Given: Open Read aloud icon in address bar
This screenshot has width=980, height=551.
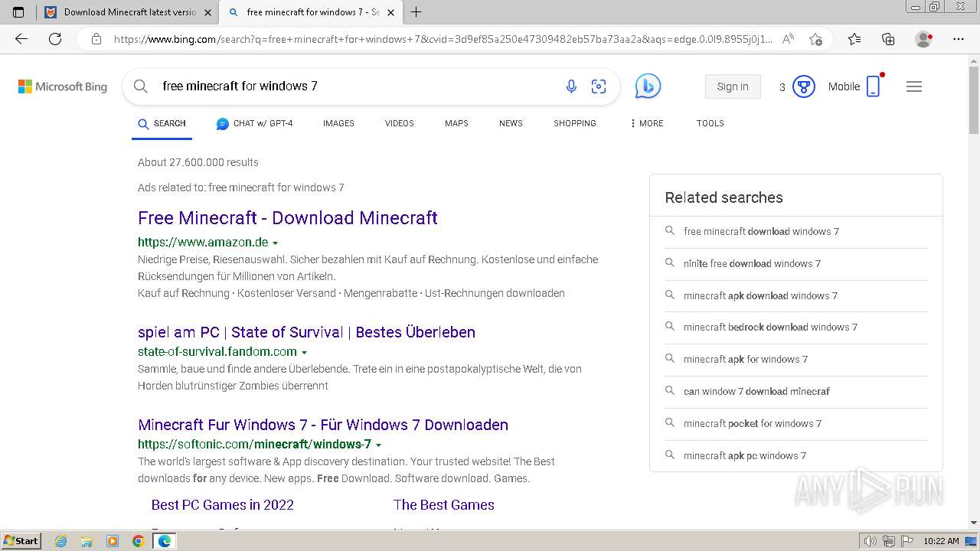Looking at the screenshot, I should [788, 39].
